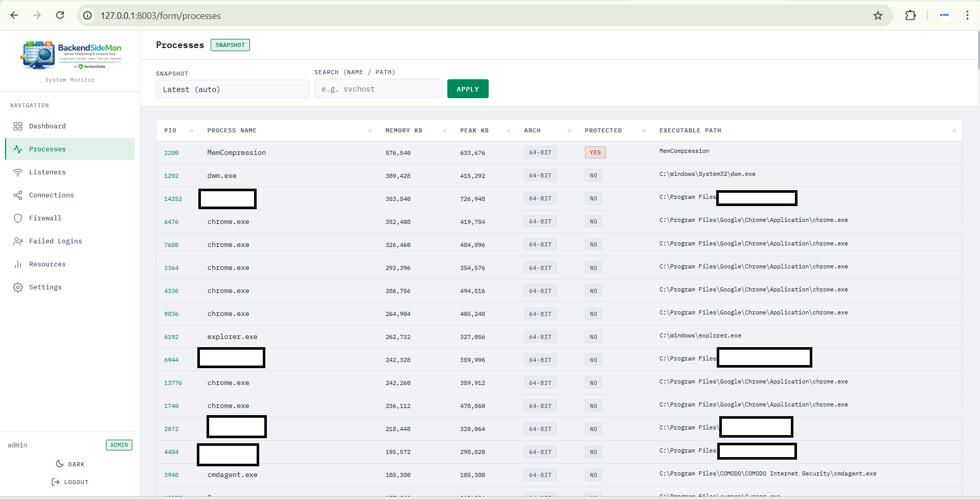This screenshot has height=499, width=980.
Task: Focus the Search name/path input field
Action: click(378, 89)
